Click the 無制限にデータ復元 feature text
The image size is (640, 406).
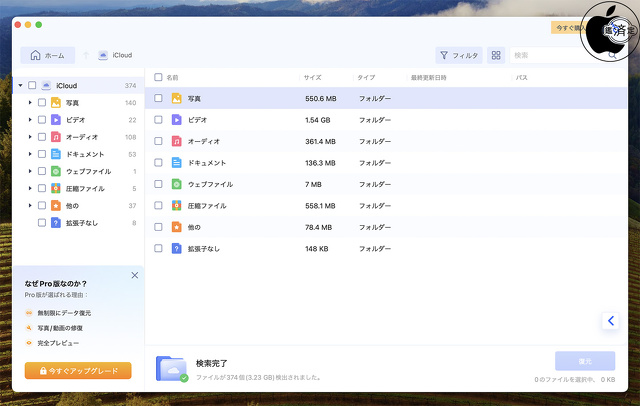[64, 313]
